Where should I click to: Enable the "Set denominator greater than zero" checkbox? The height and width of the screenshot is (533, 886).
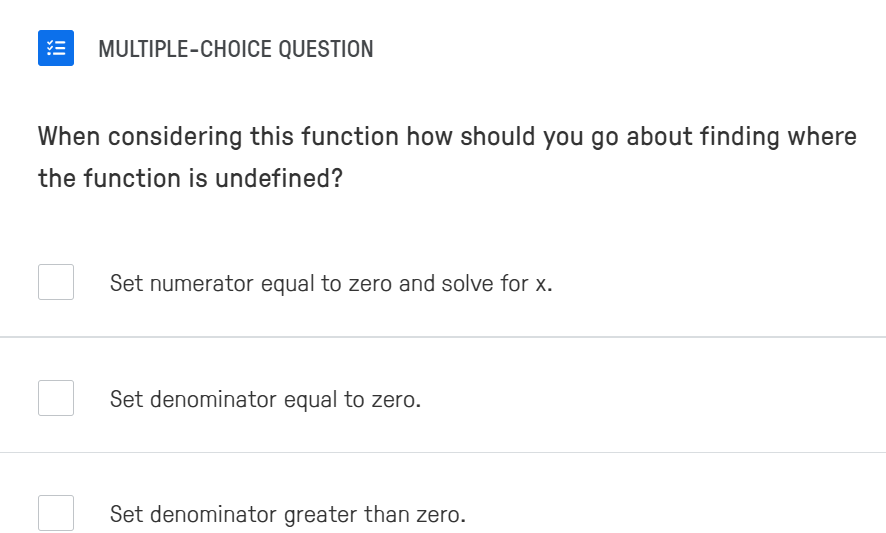click(56, 513)
